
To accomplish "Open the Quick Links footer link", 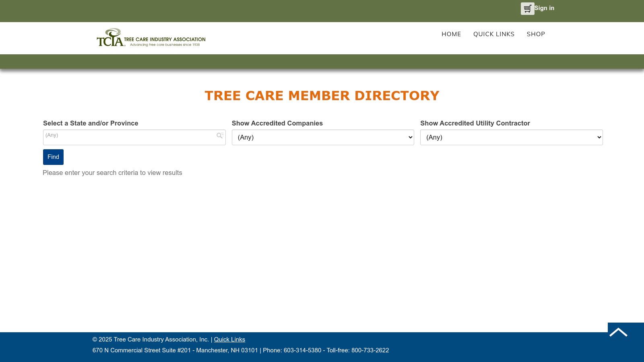I will (229, 339).
